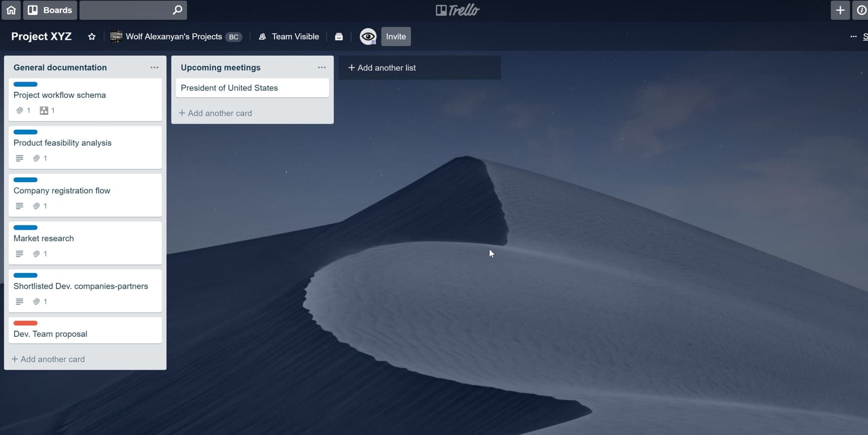Open the President of United States card

pyautogui.click(x=252, y=88)
